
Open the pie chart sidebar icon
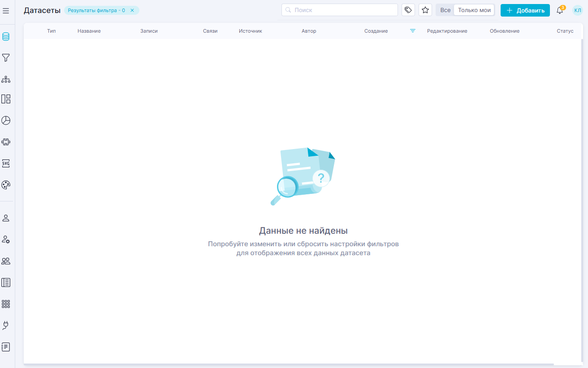[6, 120]
